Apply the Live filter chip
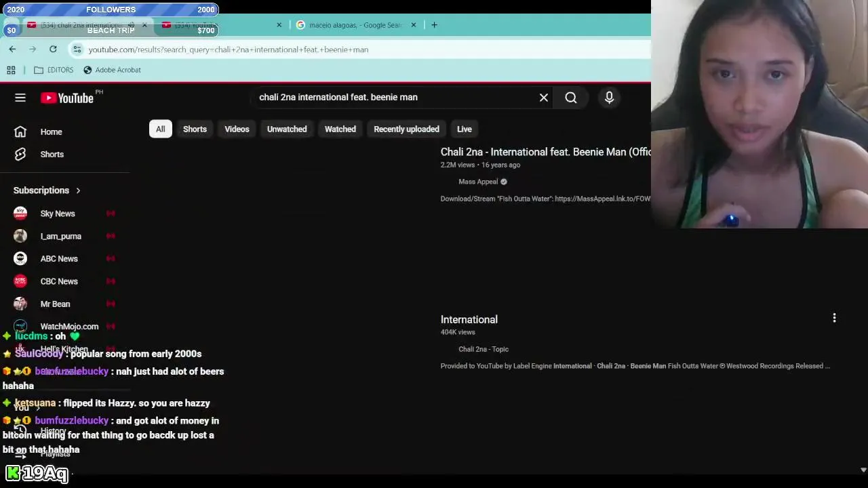 464,129
